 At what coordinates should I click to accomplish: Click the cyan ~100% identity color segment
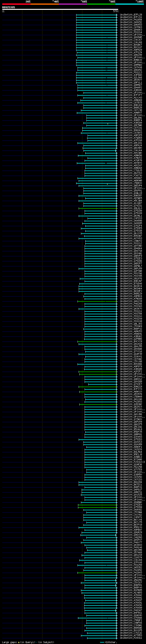(130, 4)
